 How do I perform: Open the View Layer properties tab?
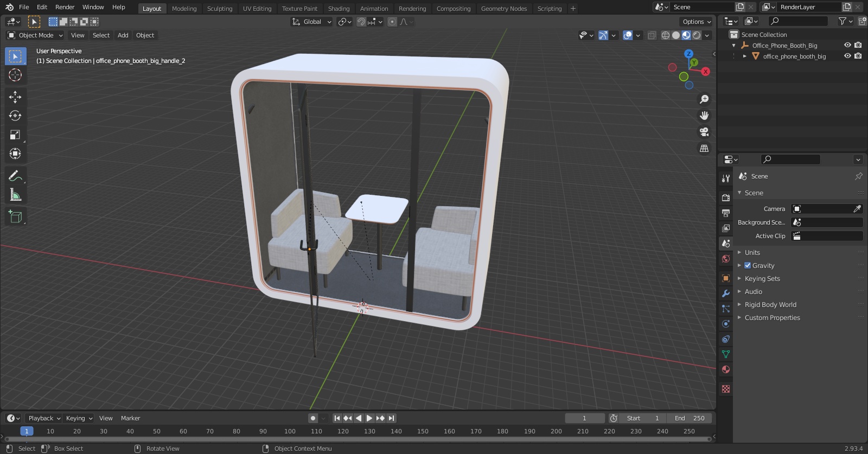tap(725, 228)
